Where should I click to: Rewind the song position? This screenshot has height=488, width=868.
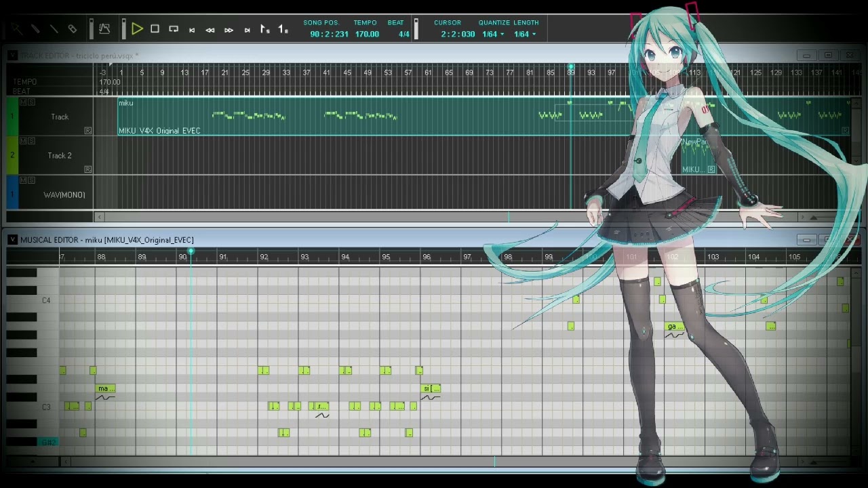210,30
